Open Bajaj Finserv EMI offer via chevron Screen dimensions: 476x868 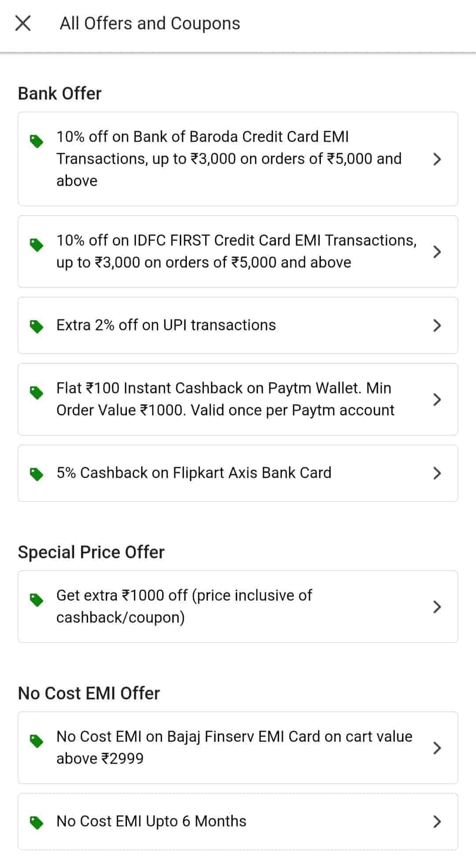pos(437,748)
